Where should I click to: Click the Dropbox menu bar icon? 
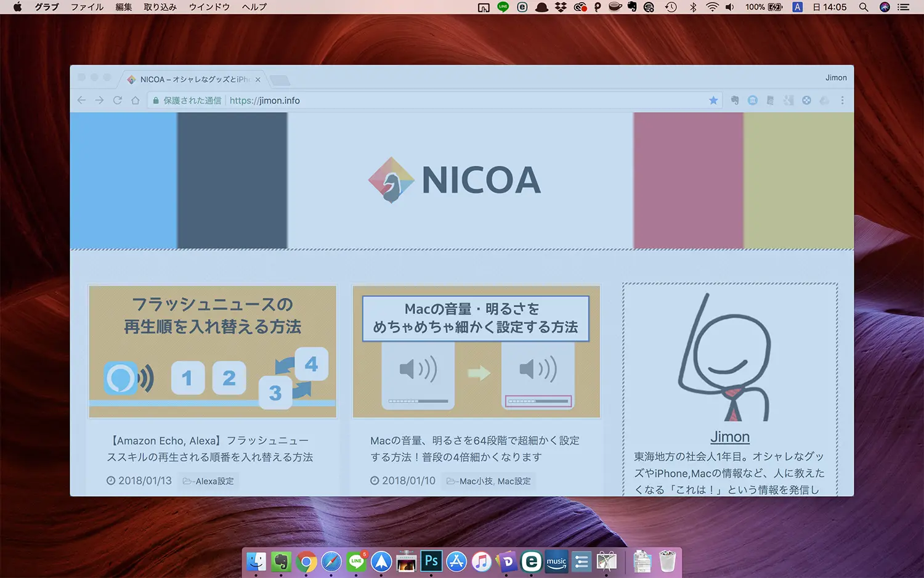(561, 7)
